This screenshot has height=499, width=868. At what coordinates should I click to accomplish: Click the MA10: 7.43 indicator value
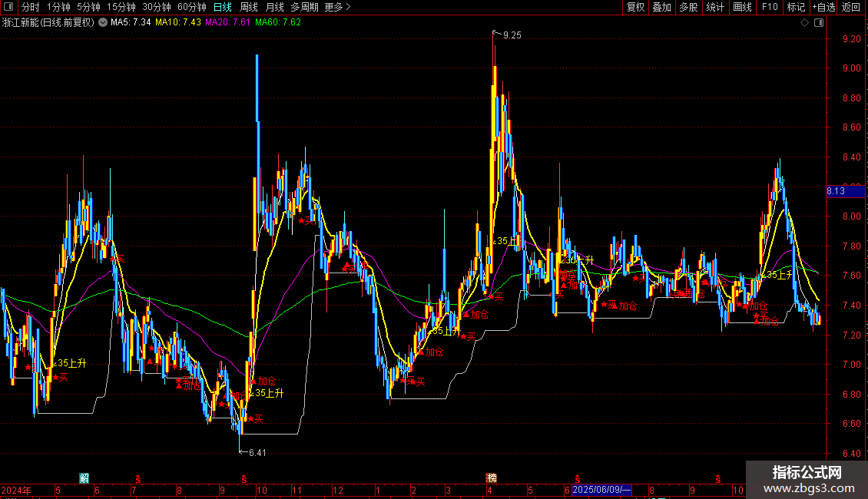tap(178, 22)
